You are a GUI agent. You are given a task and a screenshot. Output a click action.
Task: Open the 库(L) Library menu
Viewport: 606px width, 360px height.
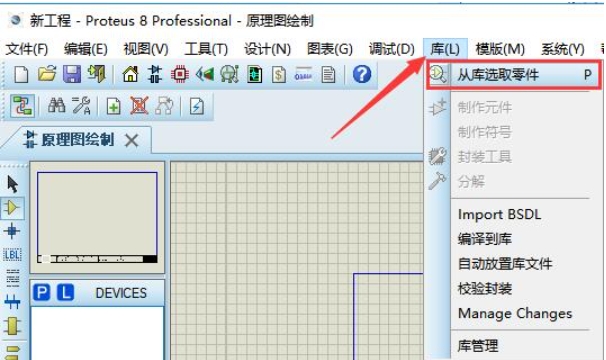pyautogui.click(x=445, y=49)
